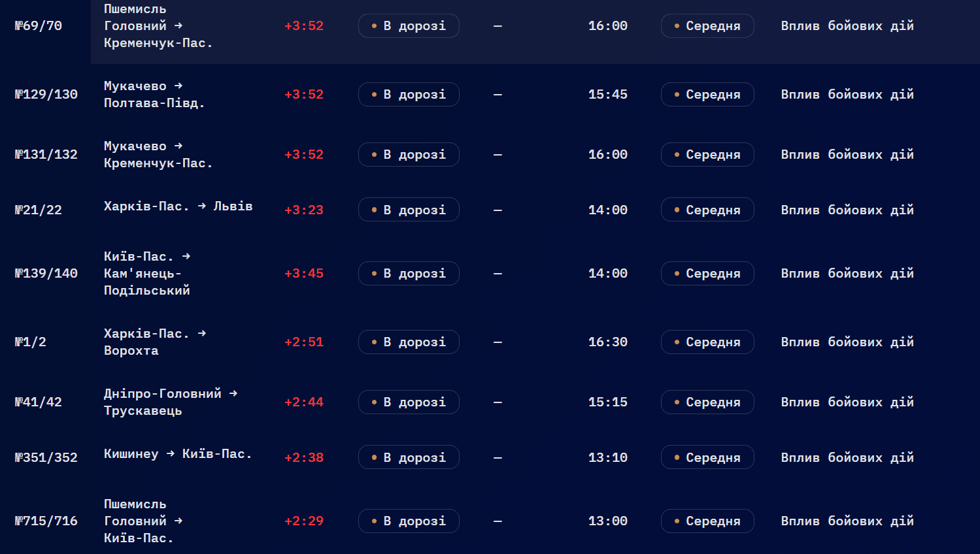Click the +2:51 delay value
980x554 pixels.
click(x=304, y=342)
